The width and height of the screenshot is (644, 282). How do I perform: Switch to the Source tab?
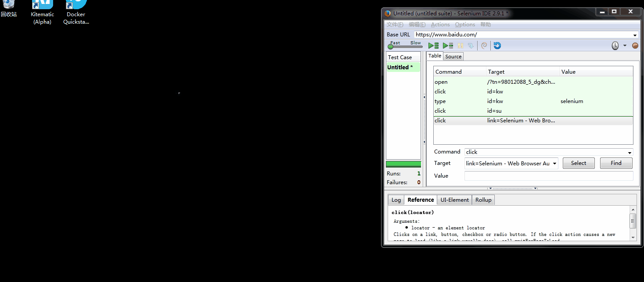pos(453,56)
